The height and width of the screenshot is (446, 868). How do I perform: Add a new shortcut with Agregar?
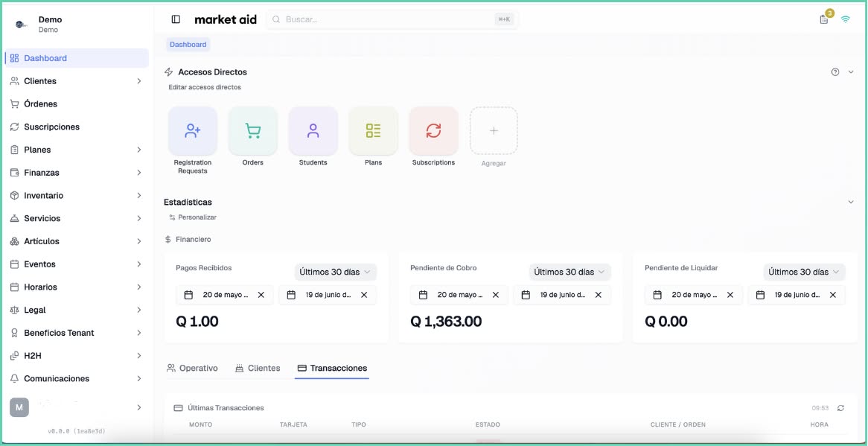[494, 130]
